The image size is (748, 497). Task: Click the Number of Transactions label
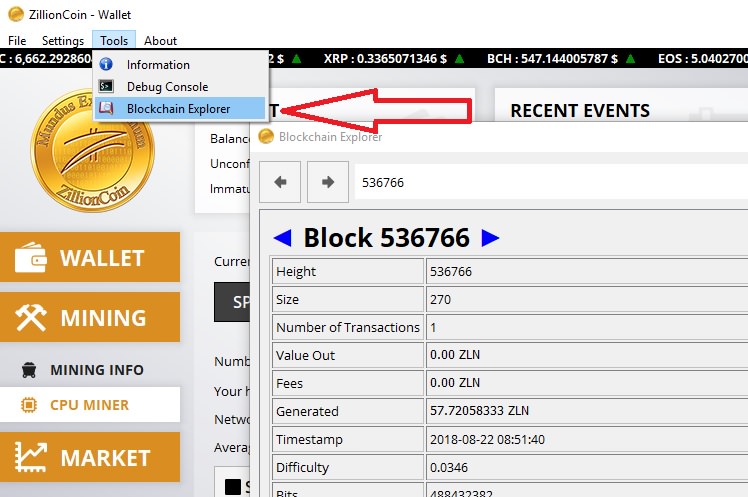348,327
